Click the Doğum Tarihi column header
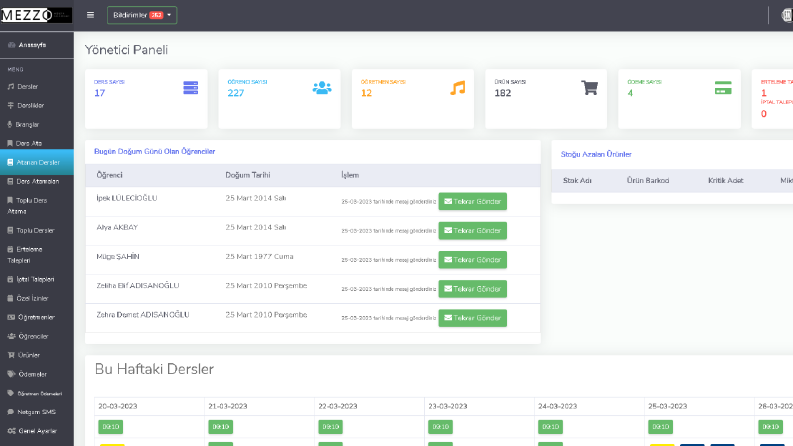The width and height of the screenshot is (793, 446). pyautogui.click(x=248, y=175)
